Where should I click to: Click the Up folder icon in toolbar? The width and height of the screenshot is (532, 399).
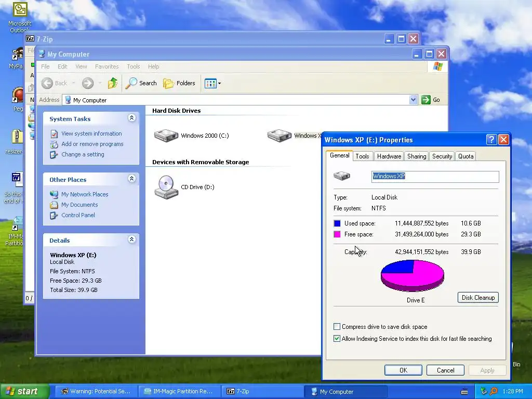click(x=113, y=83)
